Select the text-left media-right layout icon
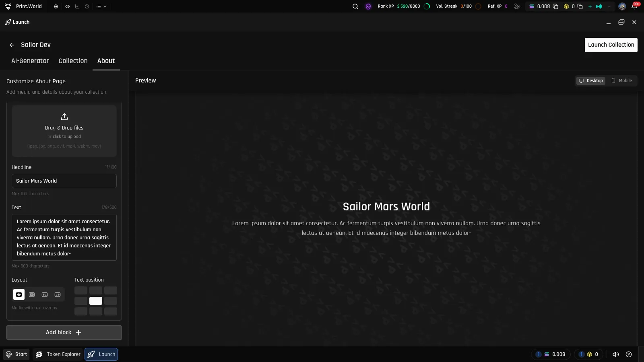The height and width of the screenshot is (362, 644). tap(58, 295)
